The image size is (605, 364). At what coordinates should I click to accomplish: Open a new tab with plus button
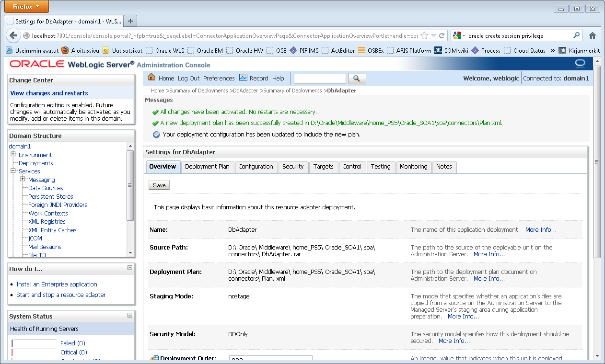point(130,21)
